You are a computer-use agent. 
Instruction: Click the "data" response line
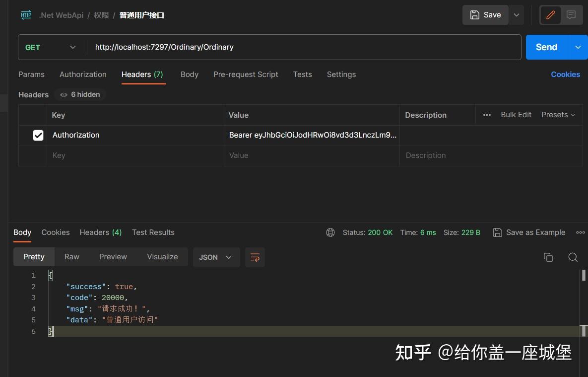(x=112, y=320)
